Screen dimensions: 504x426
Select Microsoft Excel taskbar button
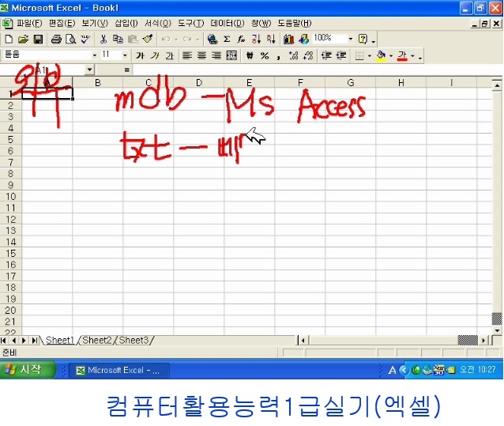118,371
